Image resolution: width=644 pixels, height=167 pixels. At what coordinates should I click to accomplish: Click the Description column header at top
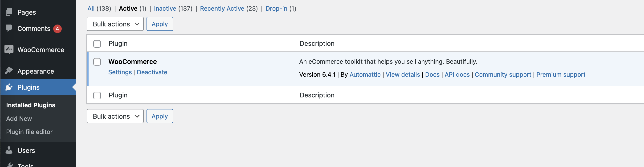317,44
